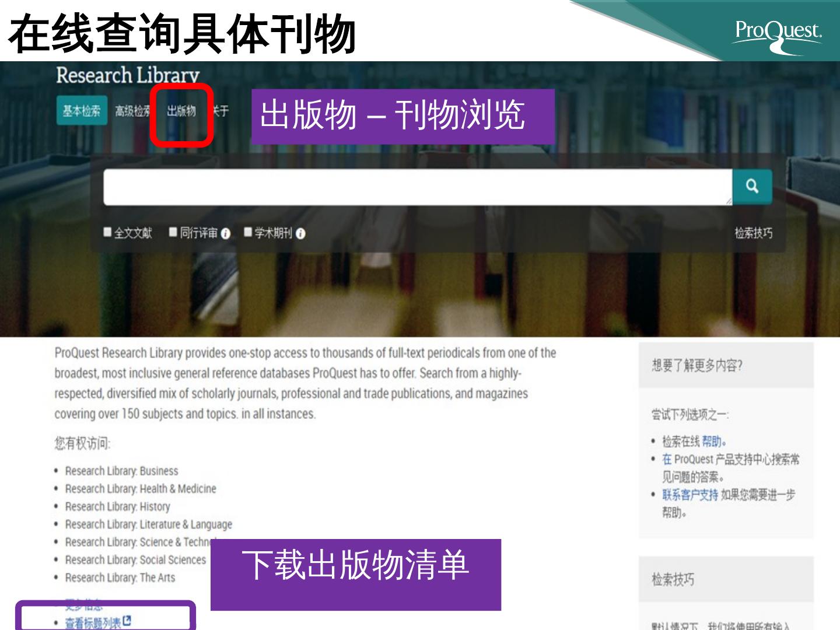Open the 高级检索 tab

132,111
